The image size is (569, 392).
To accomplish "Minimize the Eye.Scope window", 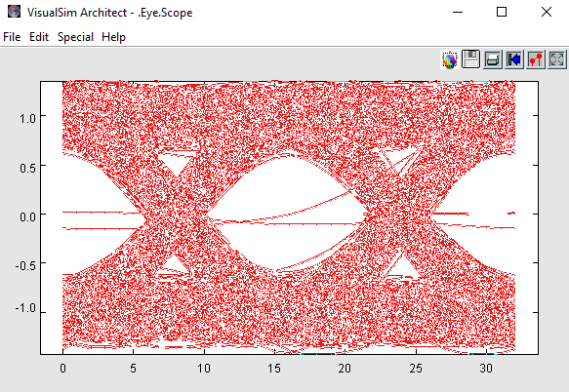I will point(458,12).
